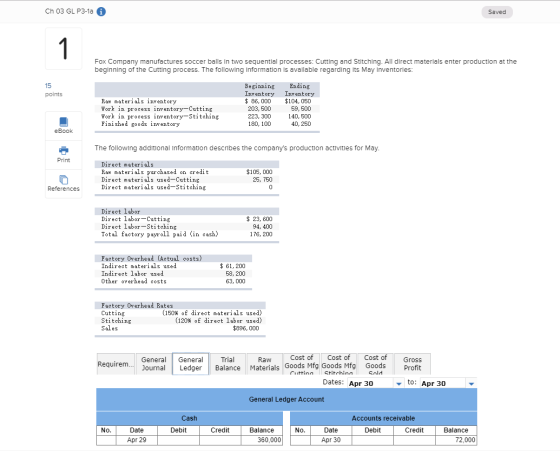This screenshot has width=560, height=453.
Task: Open the eBook icon in sidebar
Action: click(x=64, y=122)
